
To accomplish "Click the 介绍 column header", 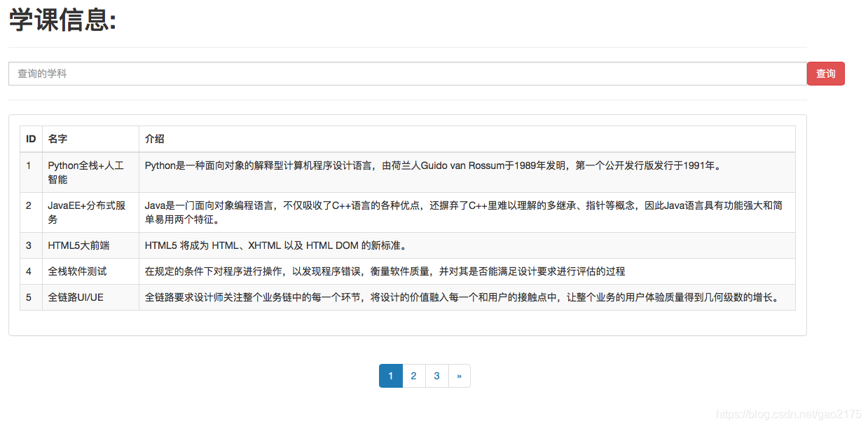I will pyautogui.click(x=467, y=139).
